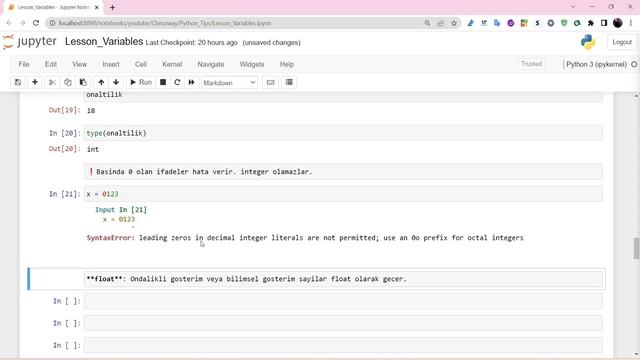The image size is (640, 360).
Task: Restart the kernel icon
Action: point(177,82)
